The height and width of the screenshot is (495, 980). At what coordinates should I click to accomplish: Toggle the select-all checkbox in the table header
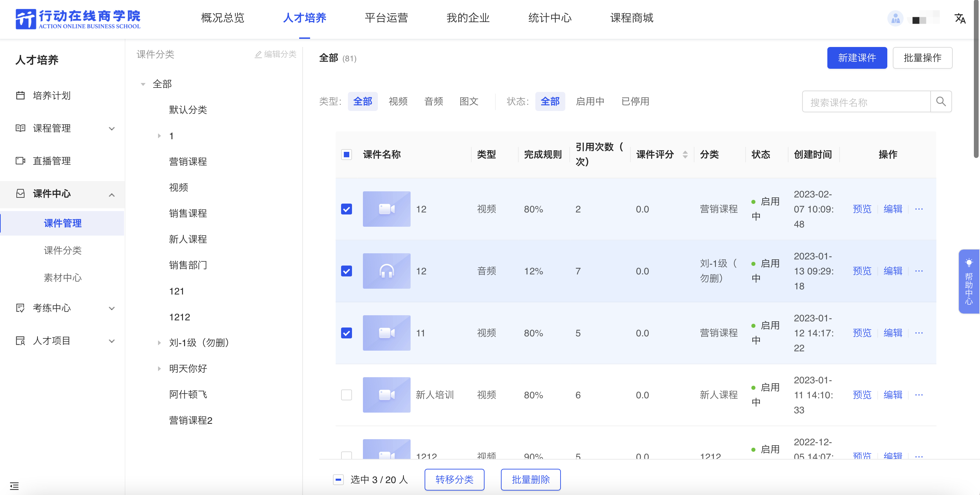tap(346, 155)
